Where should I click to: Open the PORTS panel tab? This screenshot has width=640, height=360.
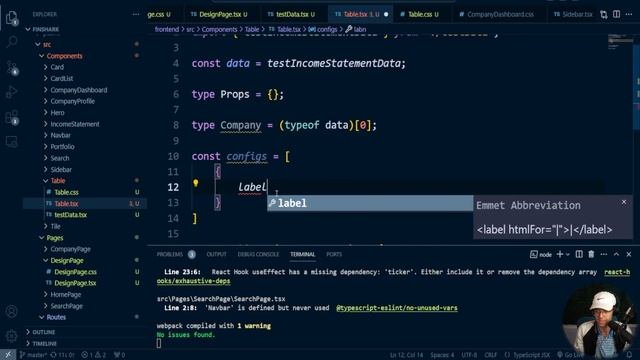[334, 254]
